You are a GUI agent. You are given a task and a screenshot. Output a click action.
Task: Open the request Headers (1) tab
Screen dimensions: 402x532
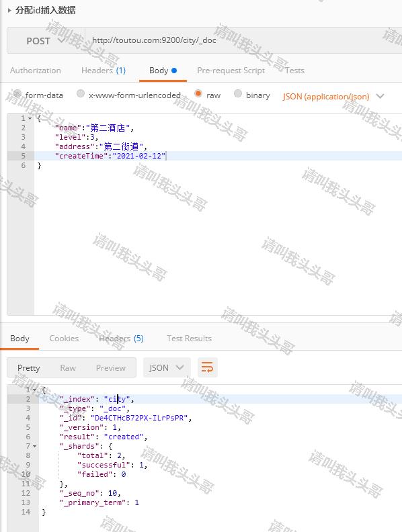coord(104,71)
